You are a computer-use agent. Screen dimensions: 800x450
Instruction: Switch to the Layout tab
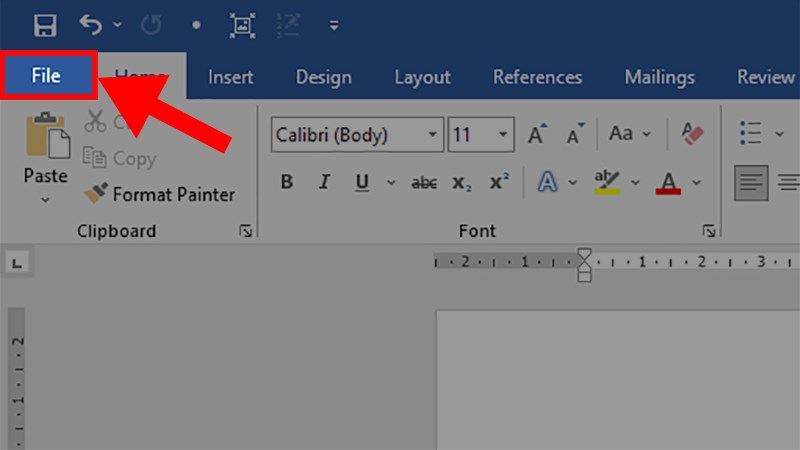[422, 77]
